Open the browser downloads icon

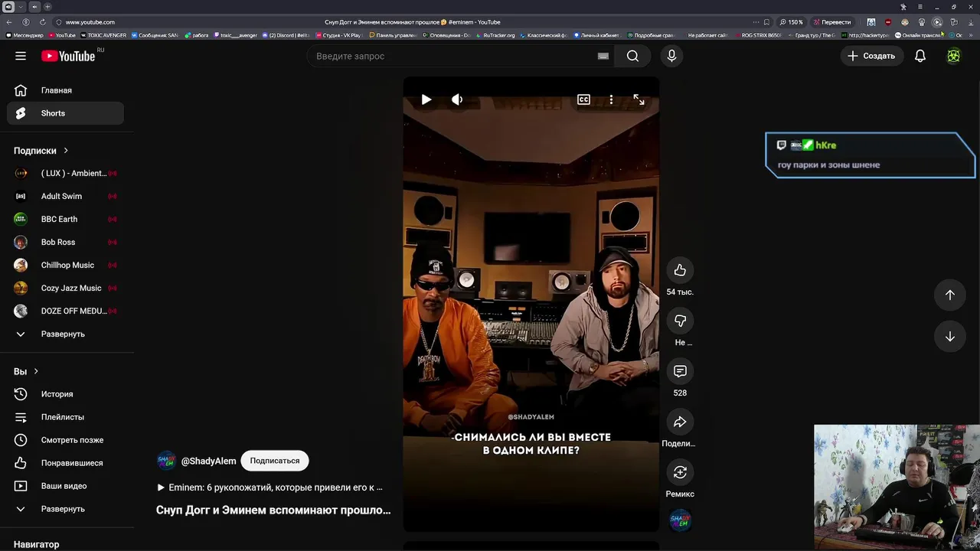point(971,22)
